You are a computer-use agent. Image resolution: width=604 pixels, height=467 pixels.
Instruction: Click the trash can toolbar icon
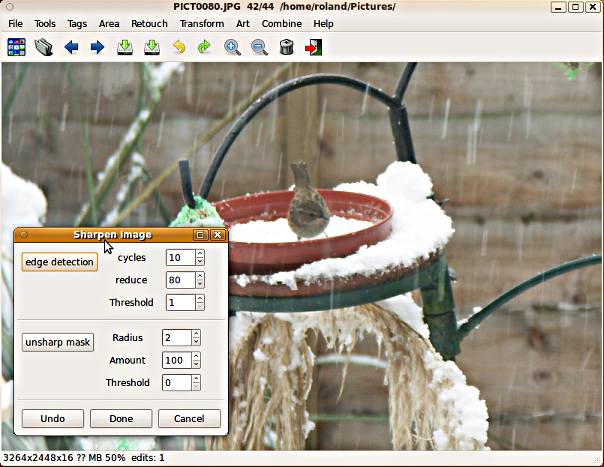coord(287,46)
